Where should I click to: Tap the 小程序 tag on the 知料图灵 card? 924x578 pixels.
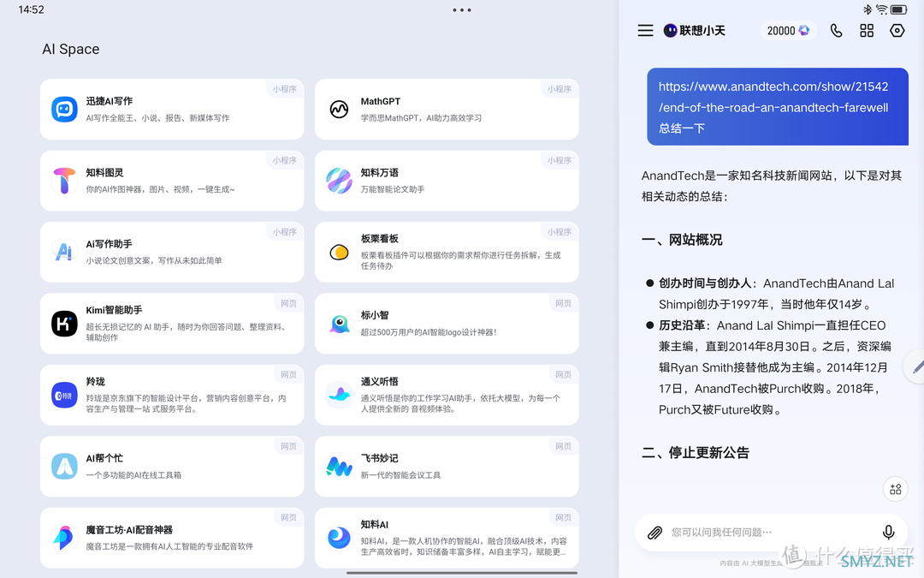pyautogui.click(x=285, y=160)
